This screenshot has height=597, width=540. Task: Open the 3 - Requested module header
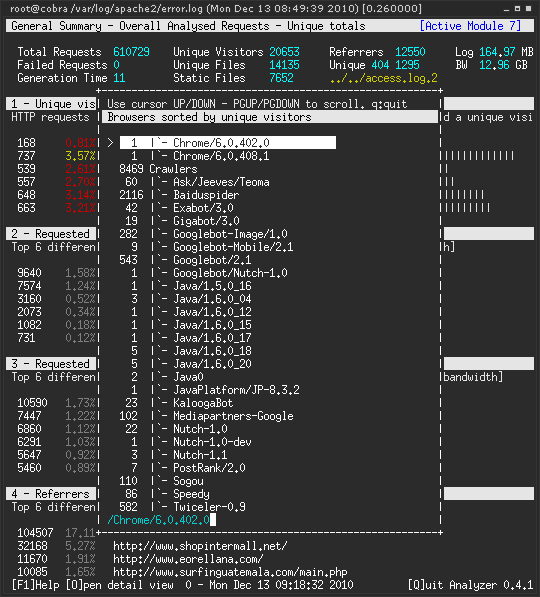(51, 364)
